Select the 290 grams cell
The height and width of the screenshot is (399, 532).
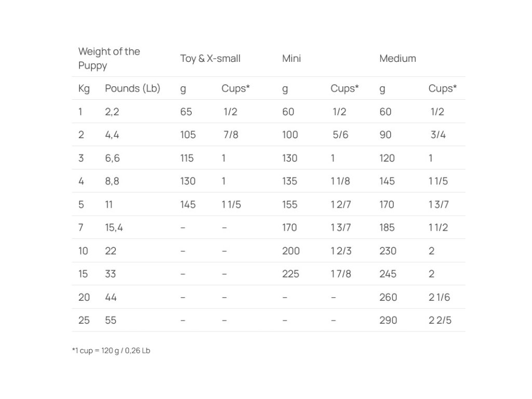click(388, 320)
